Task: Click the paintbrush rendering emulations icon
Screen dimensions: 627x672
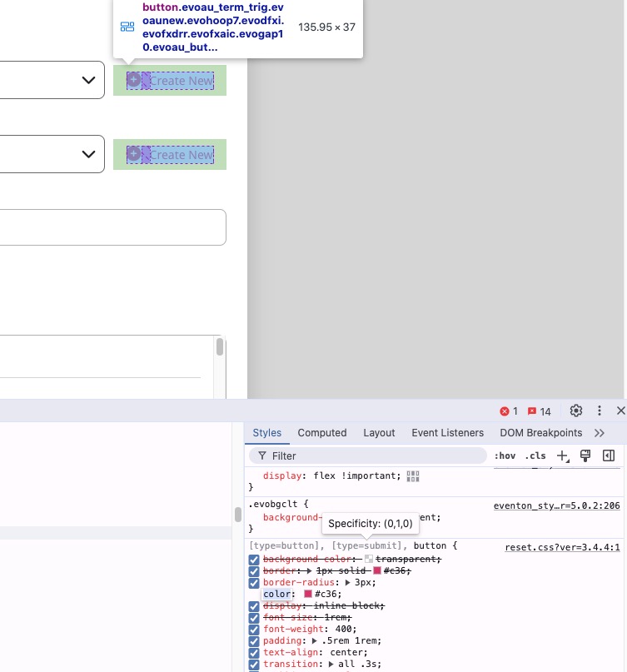Action: tap(585, 455)
